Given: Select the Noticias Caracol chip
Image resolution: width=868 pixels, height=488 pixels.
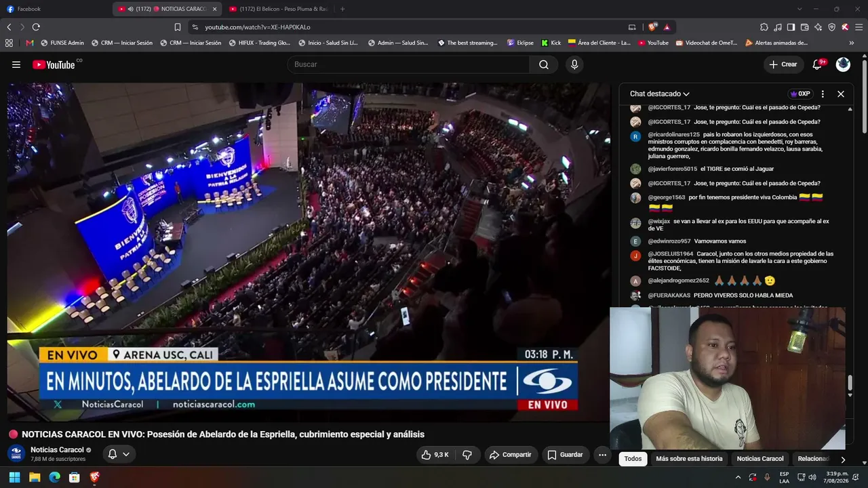Looking at the screenshot, I should coord(760,459).
